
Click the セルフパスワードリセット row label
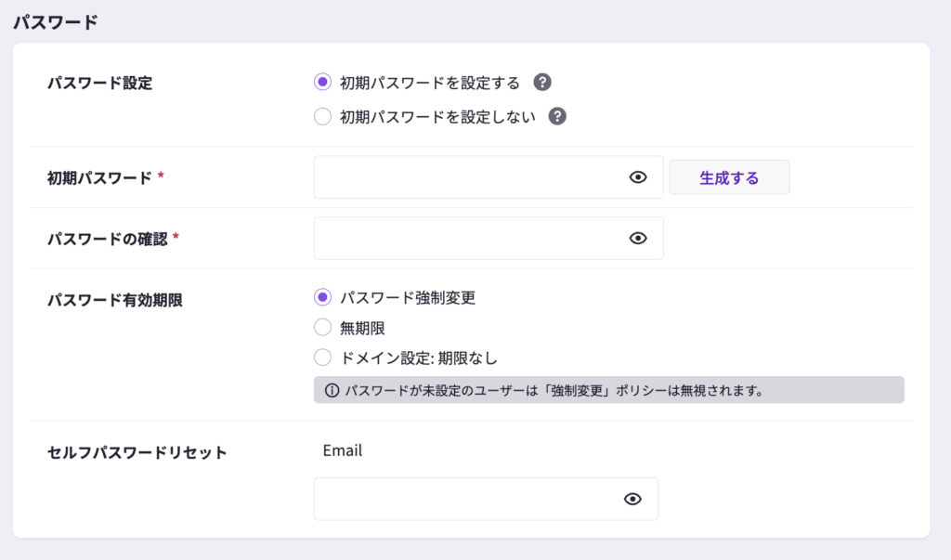pos(137,452)
